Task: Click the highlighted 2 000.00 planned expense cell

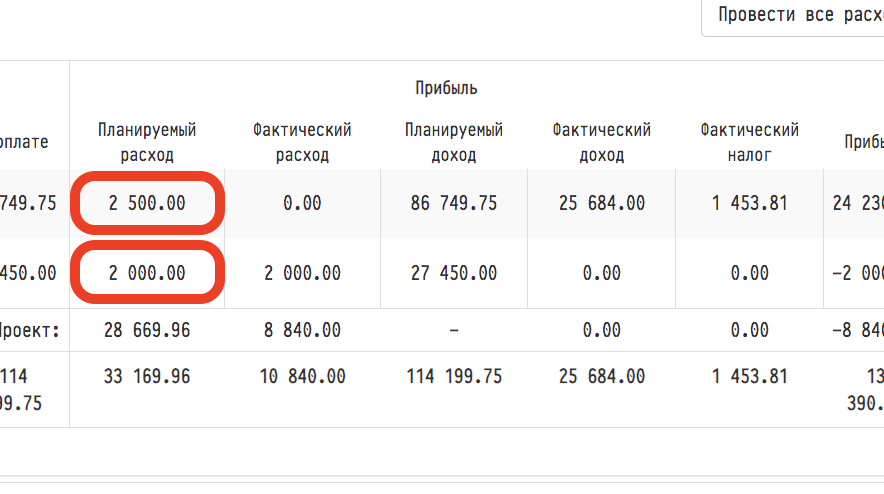Action: tap(147, 273)
